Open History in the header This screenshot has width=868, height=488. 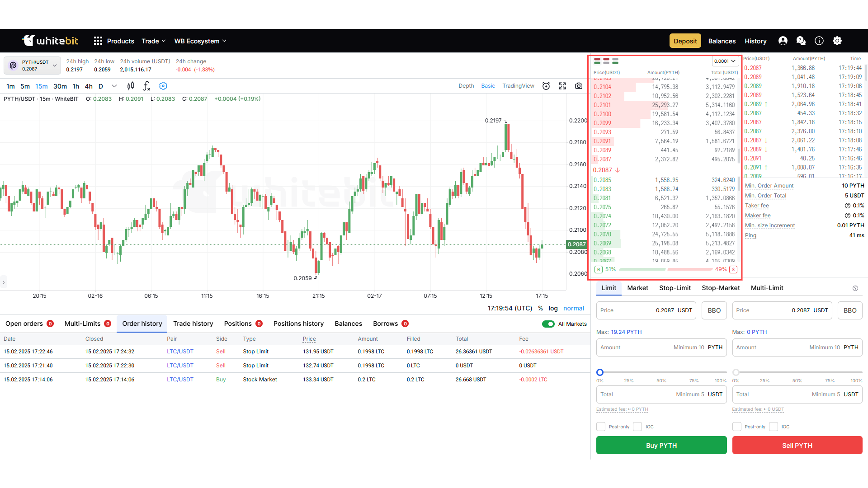(756, 41)
